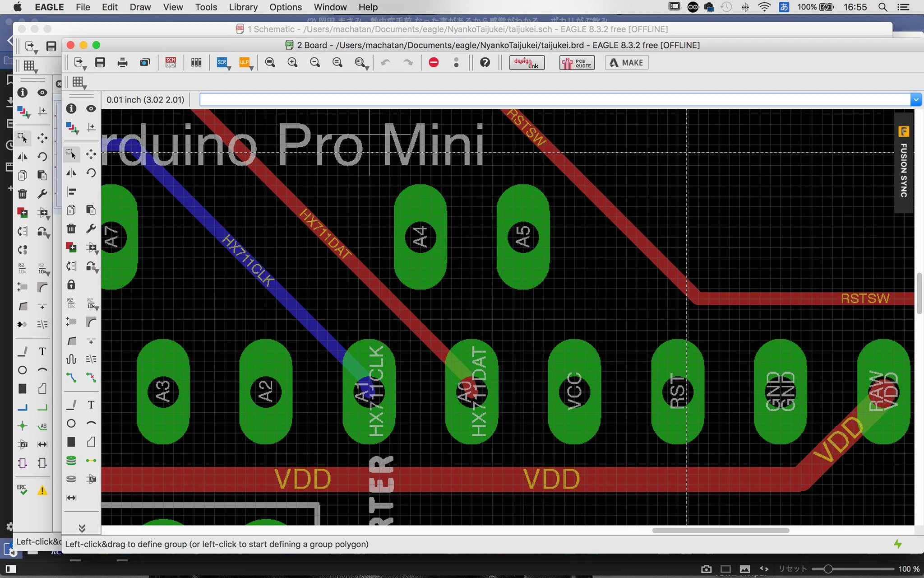Click the Wi-Fi icon in menu bar
This screenshot has width=924, height=578.
[764, 7]
